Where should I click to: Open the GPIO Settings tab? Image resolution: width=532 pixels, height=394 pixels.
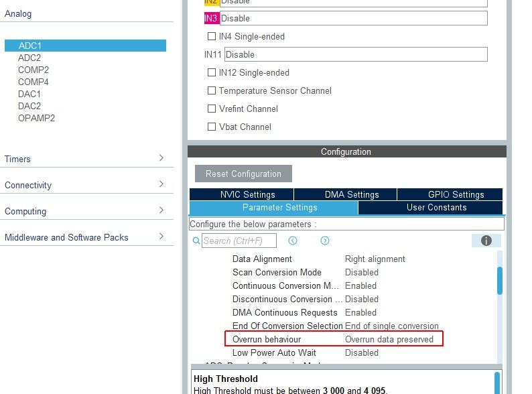pyautogui.click(x=450, y=194)
